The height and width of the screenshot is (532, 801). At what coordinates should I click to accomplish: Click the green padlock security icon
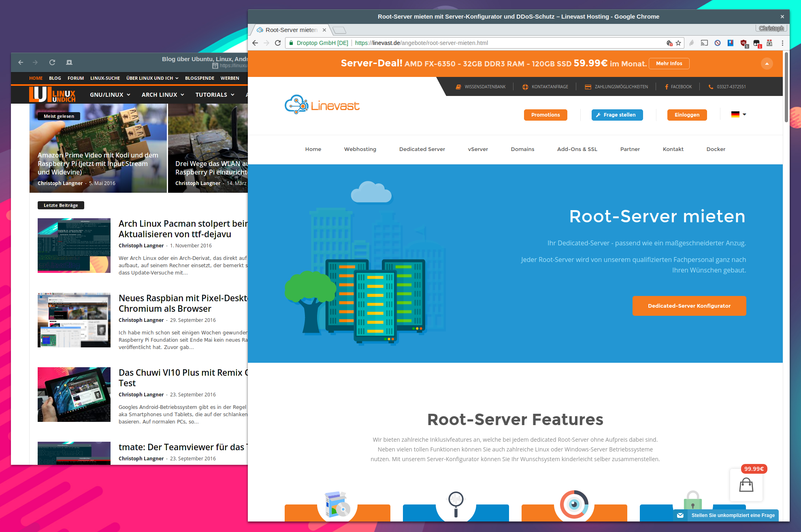point(291,43)
